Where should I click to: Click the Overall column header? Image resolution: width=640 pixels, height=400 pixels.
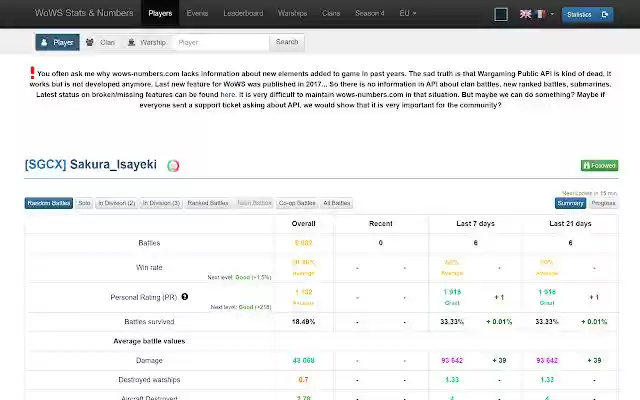pos(303,224)
